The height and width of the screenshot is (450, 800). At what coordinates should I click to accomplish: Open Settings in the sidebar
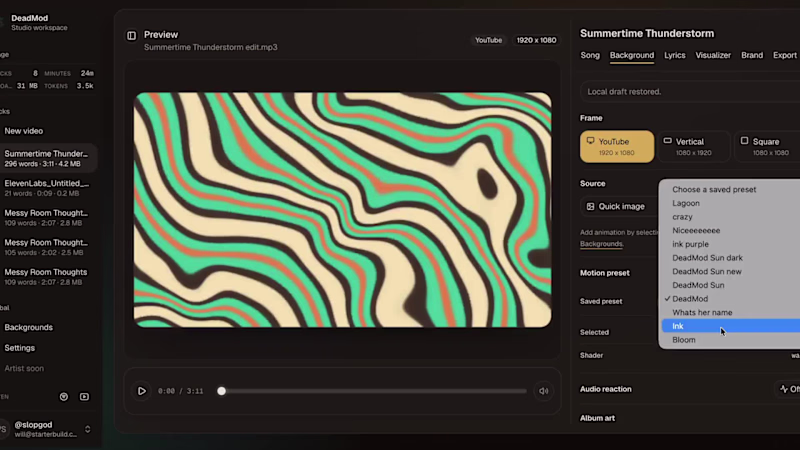point(19,348)
